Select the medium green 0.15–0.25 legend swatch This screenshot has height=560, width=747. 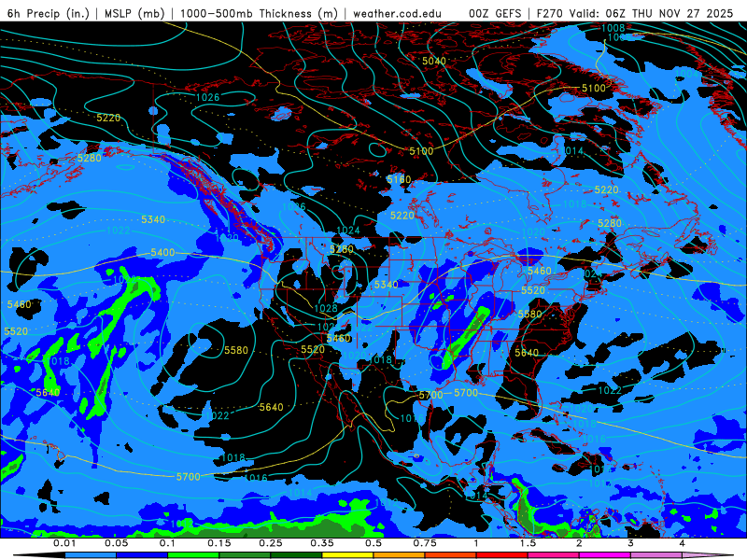245,555
